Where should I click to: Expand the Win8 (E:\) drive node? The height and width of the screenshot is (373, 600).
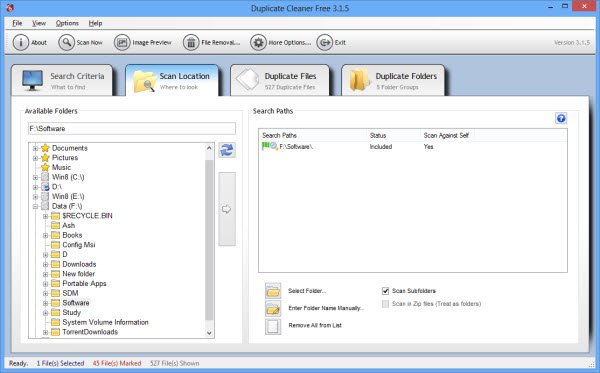click(35, 197)
